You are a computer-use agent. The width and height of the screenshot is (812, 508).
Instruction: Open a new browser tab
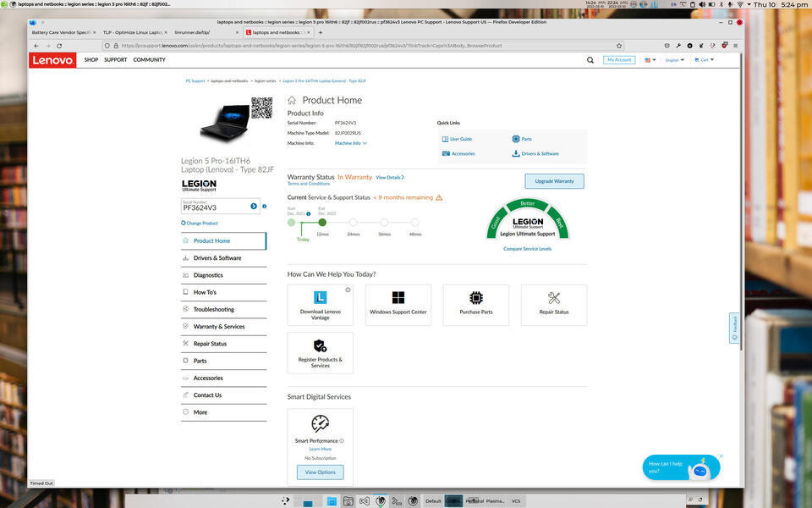[321, 32]
